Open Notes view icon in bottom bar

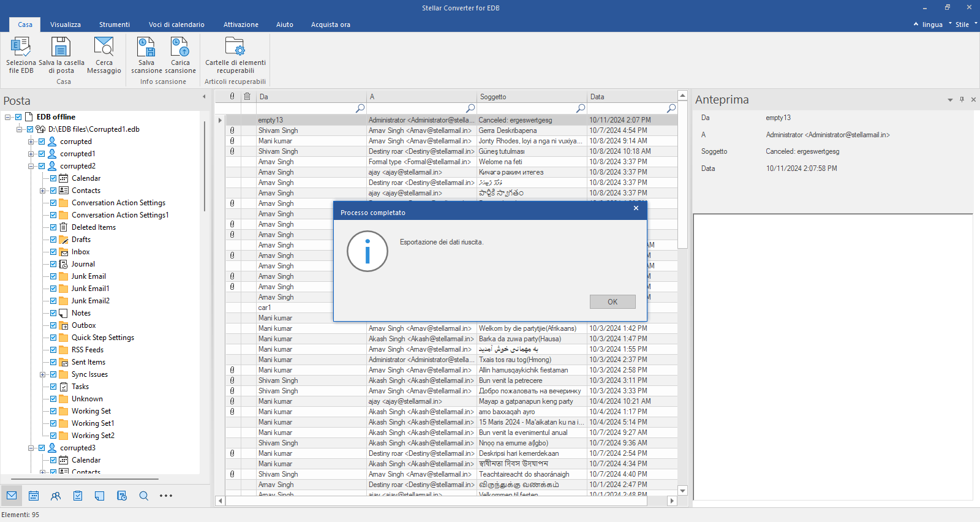tap(100, 496)
